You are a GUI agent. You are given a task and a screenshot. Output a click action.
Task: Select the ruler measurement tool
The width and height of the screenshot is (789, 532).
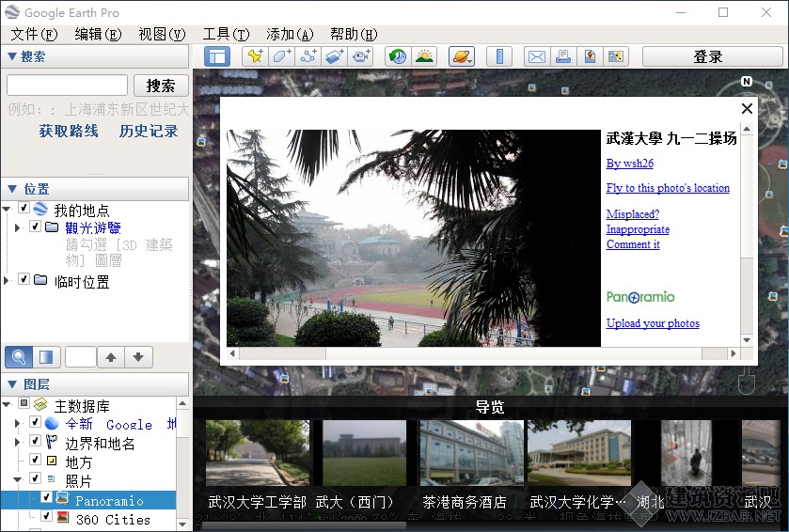[499, 56]
